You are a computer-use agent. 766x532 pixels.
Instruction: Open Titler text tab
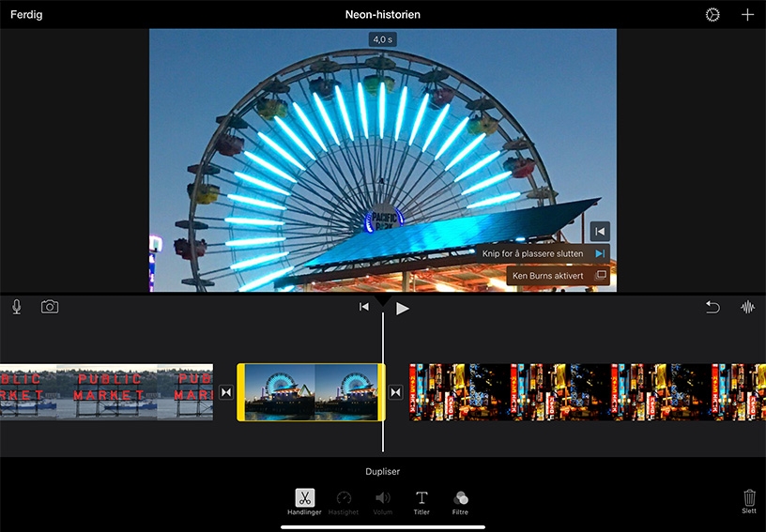(421, 502)
